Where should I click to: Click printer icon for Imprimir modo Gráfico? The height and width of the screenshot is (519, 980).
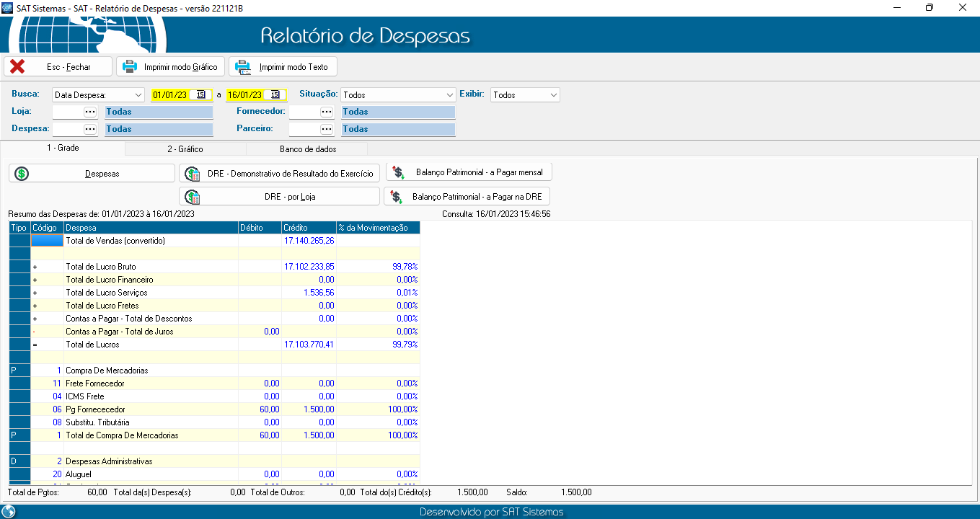[x=130, y=67]
